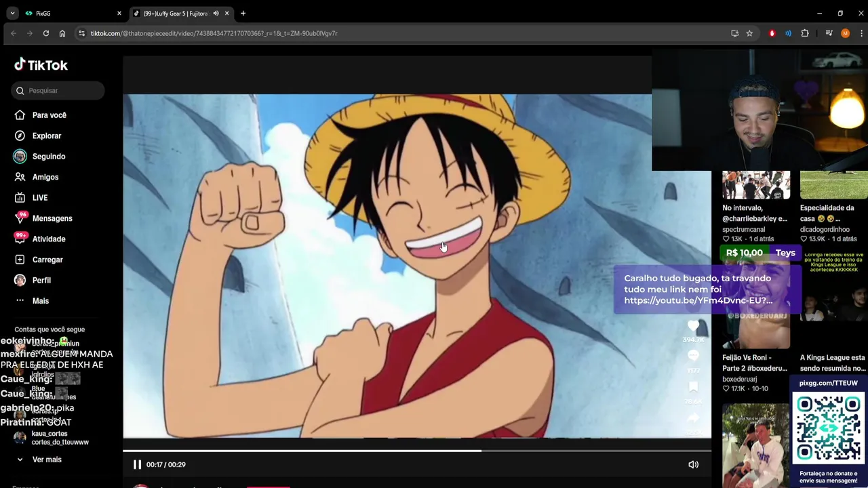Open the tab search dropdown
The width and height of the screenshot is (868, 488).
[x=12, y=13]
